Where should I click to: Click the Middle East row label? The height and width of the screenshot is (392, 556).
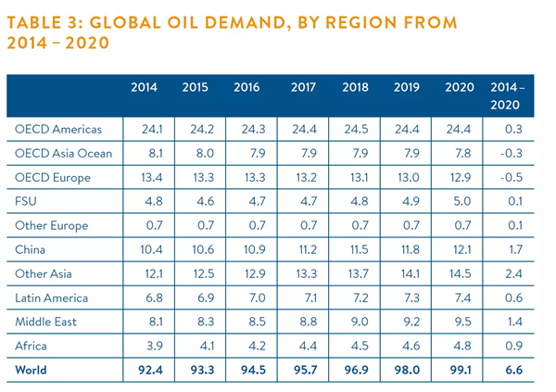click(x=48, y=322)
